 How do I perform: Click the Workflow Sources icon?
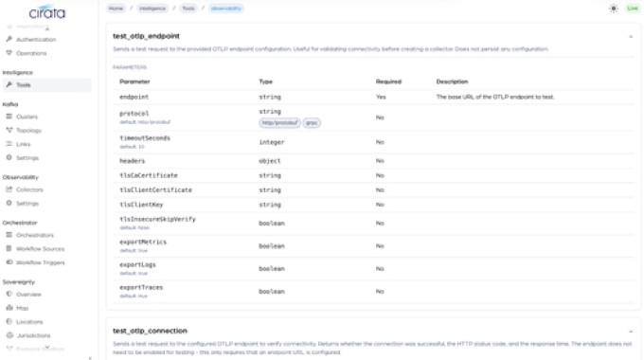coord(9,248)
